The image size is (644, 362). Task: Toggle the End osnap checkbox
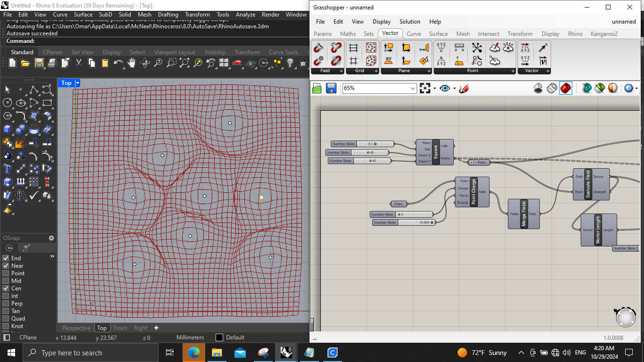tap(6, 258)
